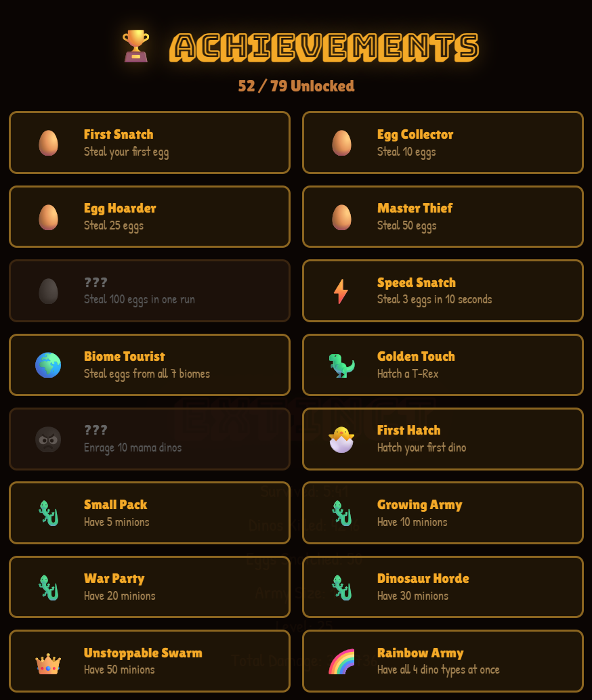Click the dark locked egg icon
Image resolution: width=592 pixels, height=700 pixels.
(48, 291)
